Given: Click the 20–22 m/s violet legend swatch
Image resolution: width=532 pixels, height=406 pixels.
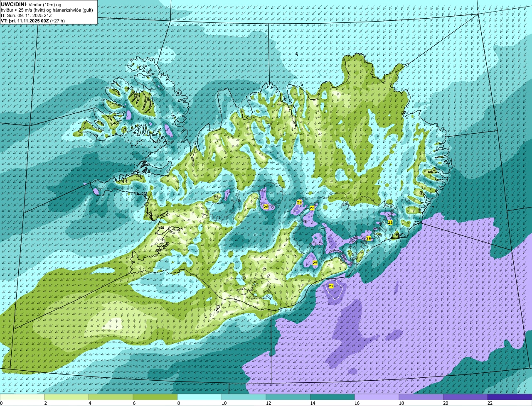Looking at the screenshot, I should 465,397.
